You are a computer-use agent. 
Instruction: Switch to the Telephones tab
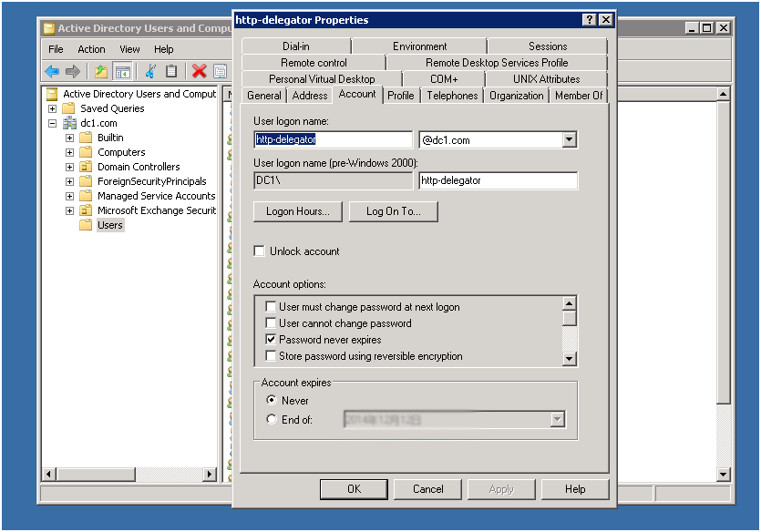pos(452,95)
